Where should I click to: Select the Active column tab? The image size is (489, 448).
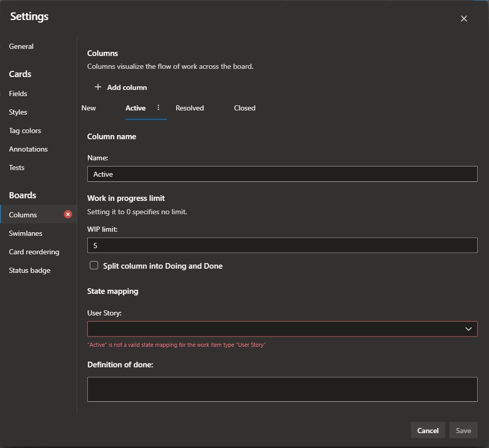[x=136, y=108]
